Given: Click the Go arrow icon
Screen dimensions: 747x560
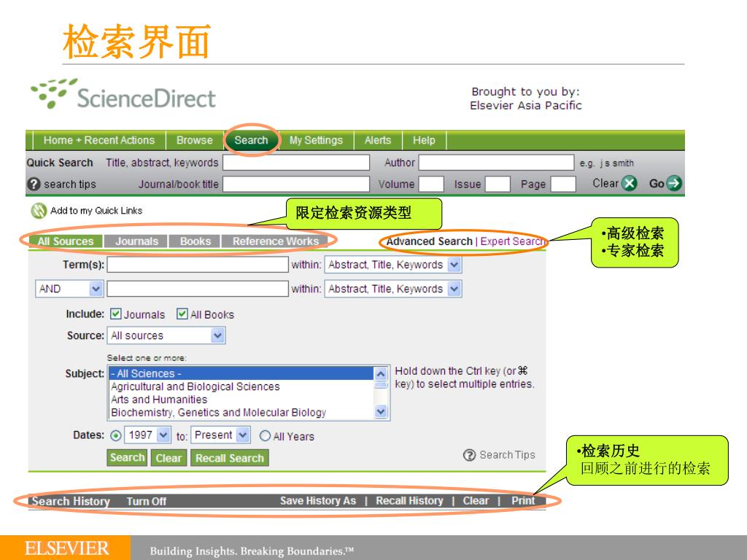Looking at the screenshot, I should pos(673,183).
